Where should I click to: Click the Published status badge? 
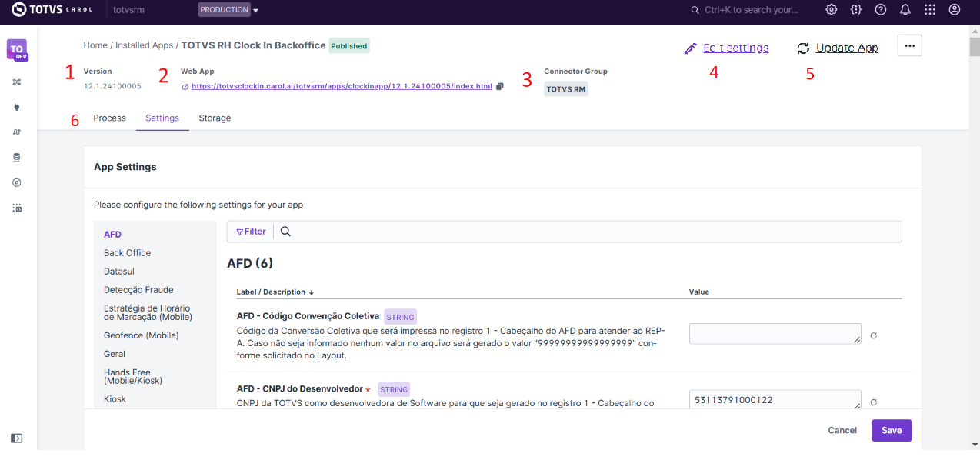point(349,46)
